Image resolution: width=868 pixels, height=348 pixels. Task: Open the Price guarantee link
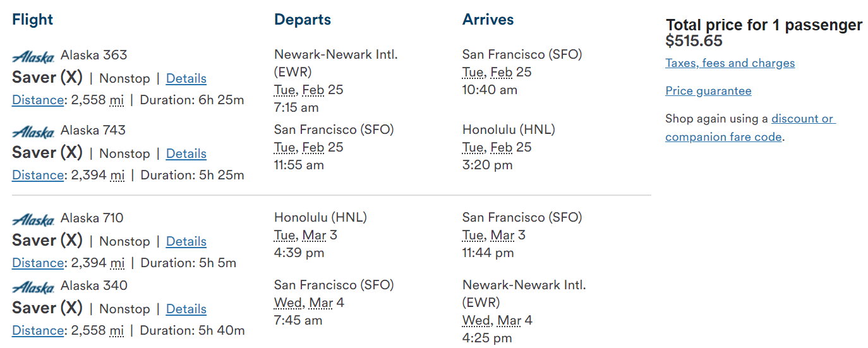[708, 91]
